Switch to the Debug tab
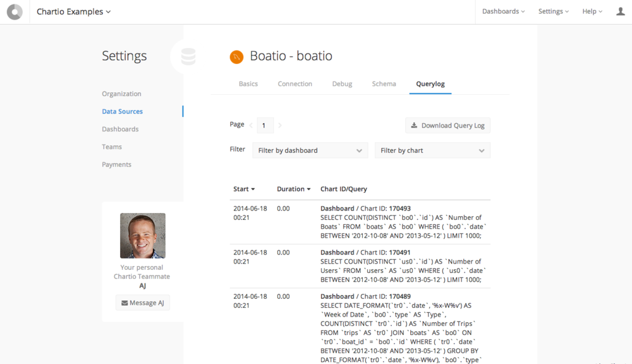The image size is (632, 364). tap(342, 84)
